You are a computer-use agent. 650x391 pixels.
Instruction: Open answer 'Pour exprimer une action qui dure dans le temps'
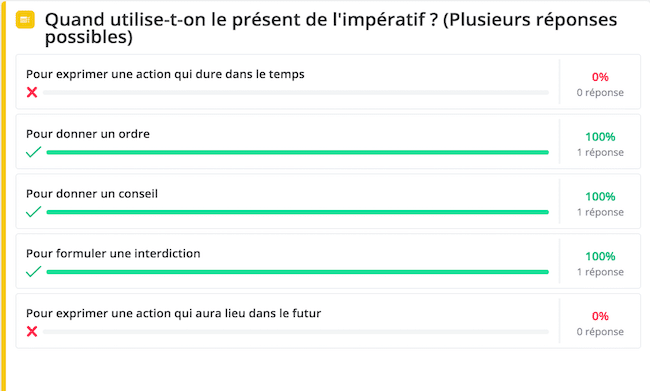click(x=165, y=74)
